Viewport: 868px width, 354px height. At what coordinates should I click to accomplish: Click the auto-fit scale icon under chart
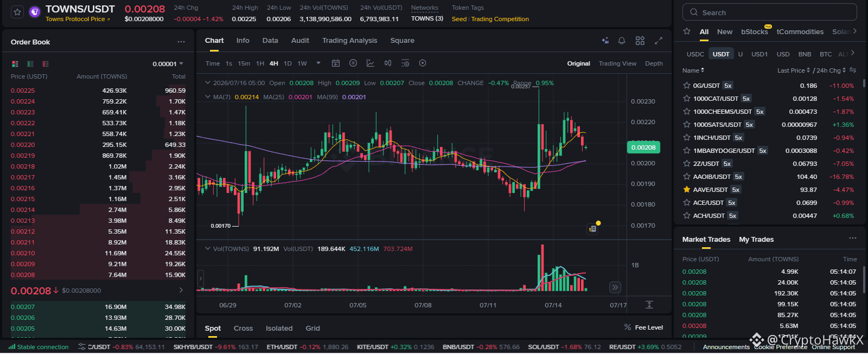click(649, 305)
